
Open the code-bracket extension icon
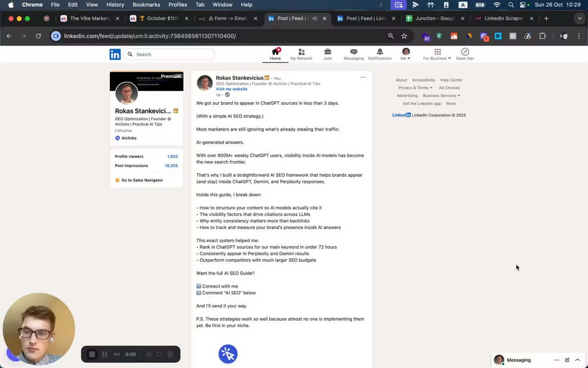click(x=513, y=36)
